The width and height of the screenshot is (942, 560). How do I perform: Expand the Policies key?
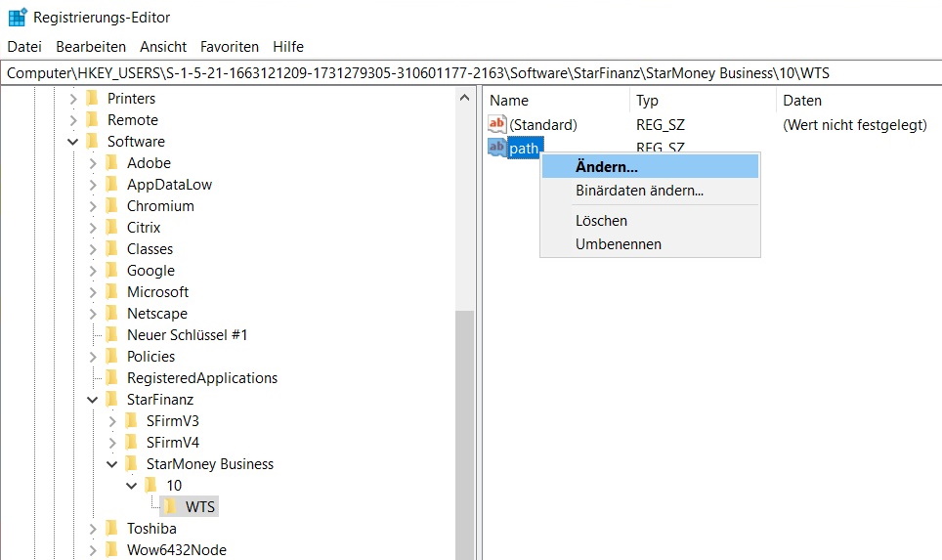click(93, 357)
